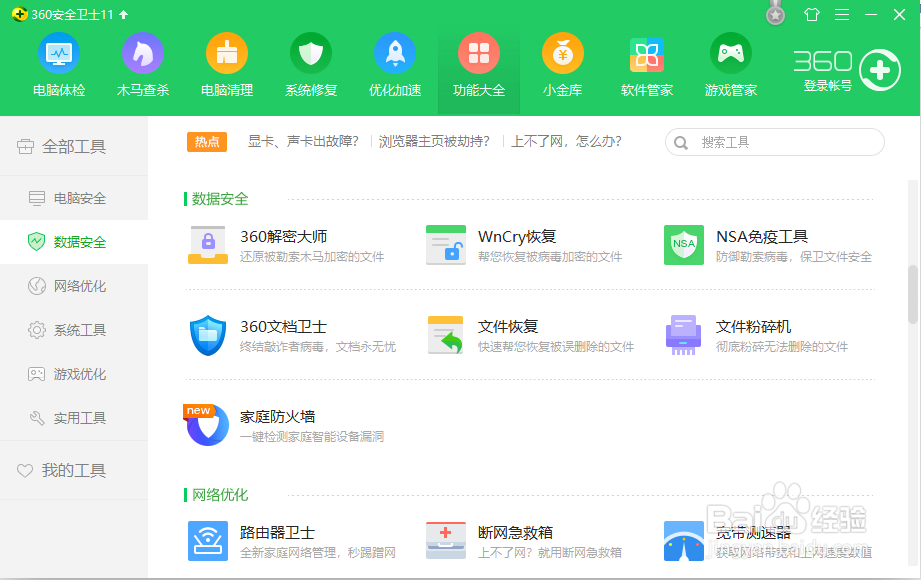This screenshot has height=580, width=921.
Task: Open 系统修复 shield icon
Action: pyautogui.click(x=311, y=53)
